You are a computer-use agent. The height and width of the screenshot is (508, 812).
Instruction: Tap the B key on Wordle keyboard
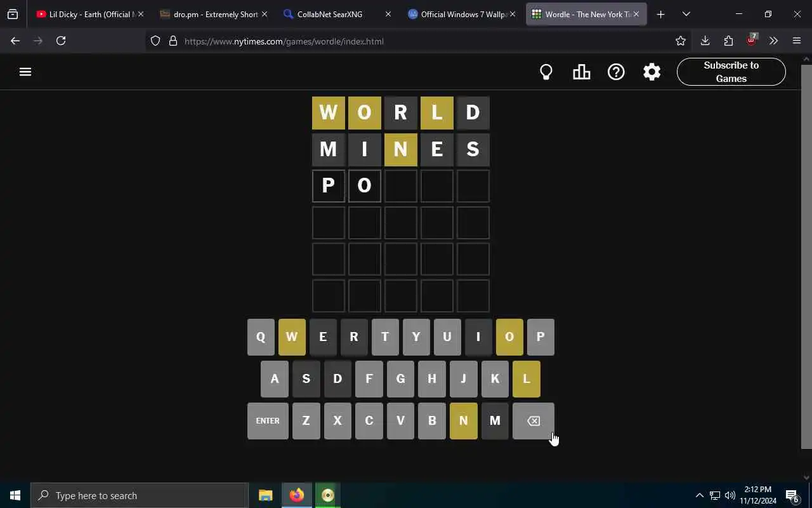[x=432, y=421]
